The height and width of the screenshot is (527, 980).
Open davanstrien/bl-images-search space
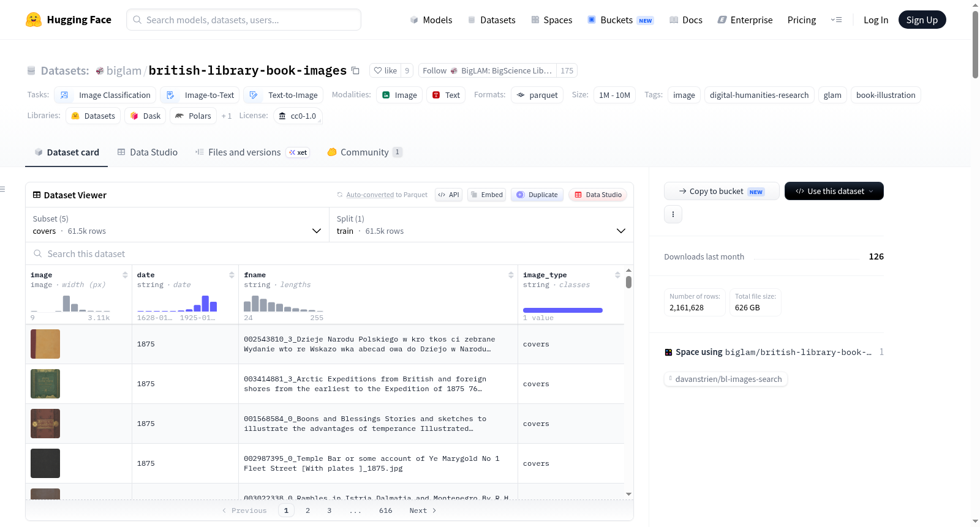pyautogui.click(x=726, y=379)
